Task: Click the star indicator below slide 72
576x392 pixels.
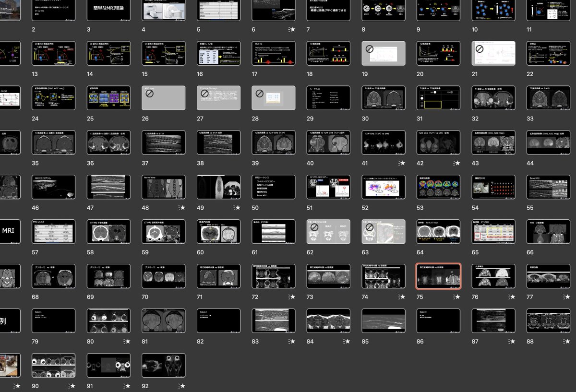Action: [292, 297]
